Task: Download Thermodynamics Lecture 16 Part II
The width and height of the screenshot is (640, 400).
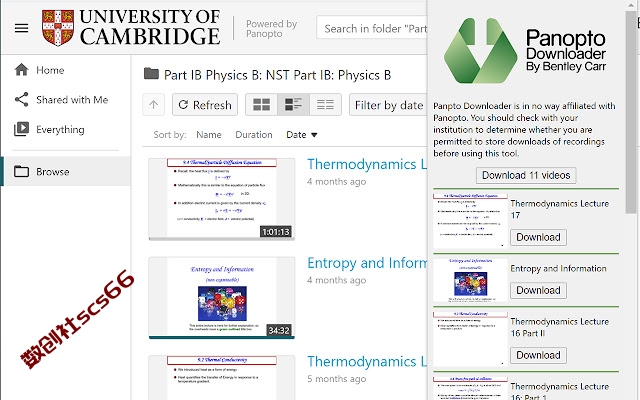Action: 538,355
